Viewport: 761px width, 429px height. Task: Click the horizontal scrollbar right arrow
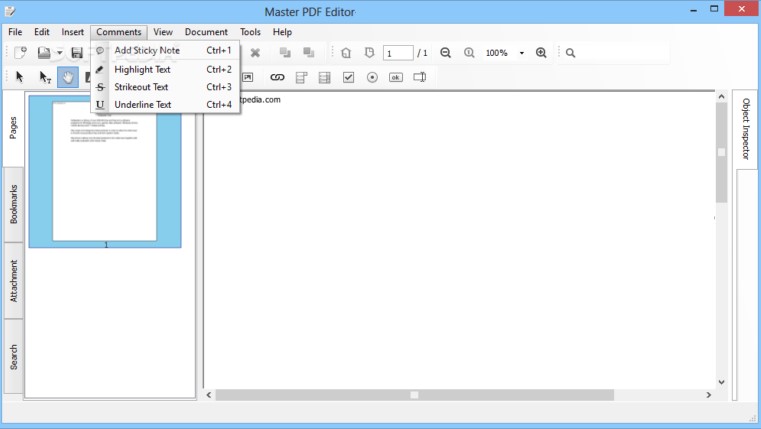(x=709, y=395)
